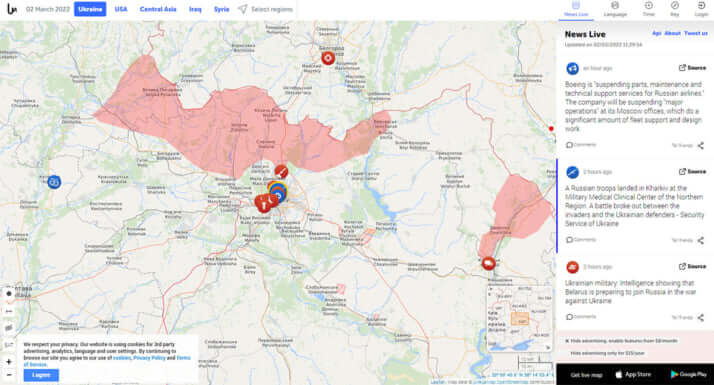714x385 pixels.
Task: Open comments on Kharkiv landing news
Action: coord(581,240)
